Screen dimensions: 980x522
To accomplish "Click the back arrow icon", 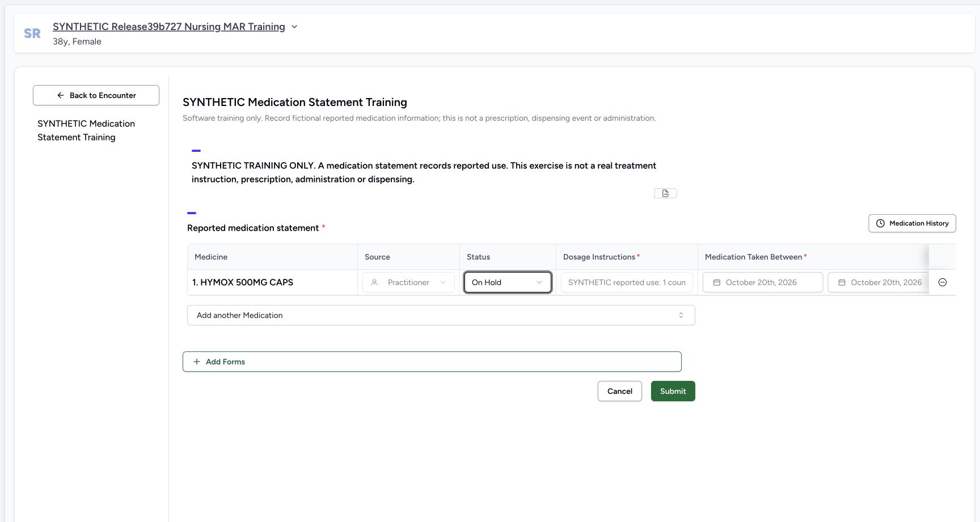I will (61, 95).
